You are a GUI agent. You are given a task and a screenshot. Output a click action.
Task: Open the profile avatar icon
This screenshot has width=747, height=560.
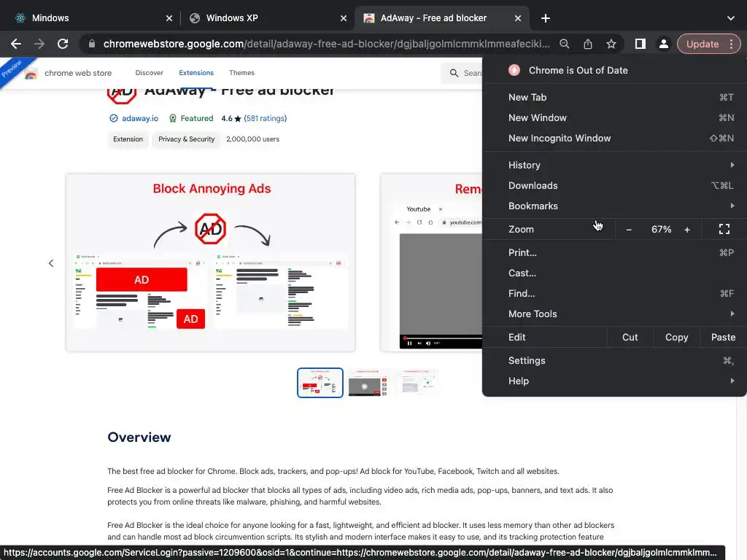click(x=663, y=44)
